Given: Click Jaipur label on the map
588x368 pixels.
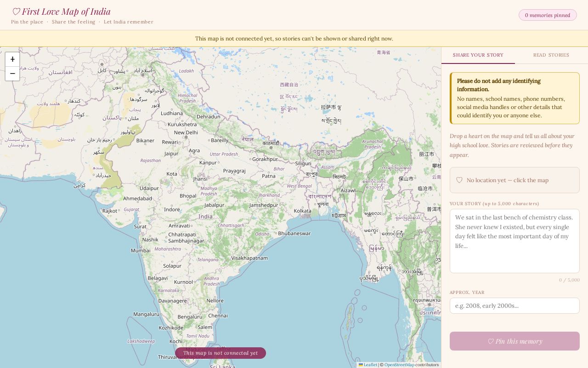Looking at the screenshot, I should coord(171,154).
